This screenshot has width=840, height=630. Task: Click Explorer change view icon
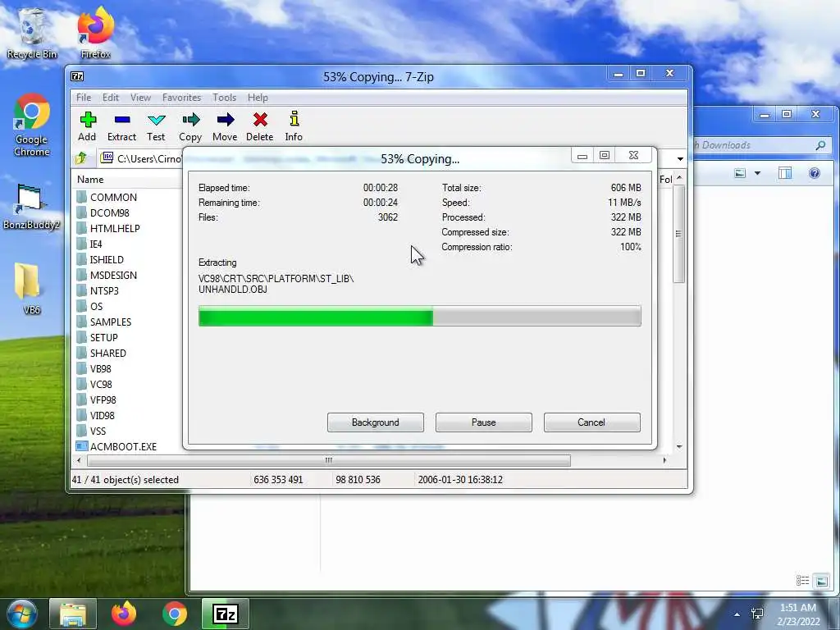[741, 173]
